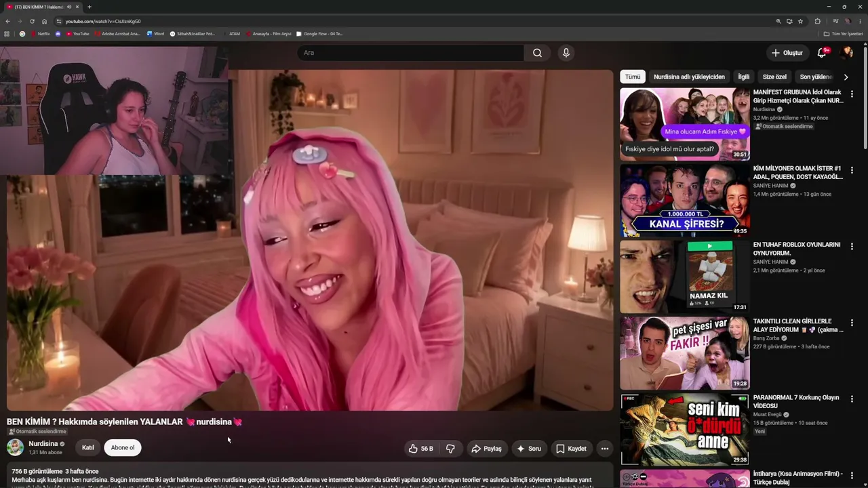Like the video with thumbs up
Image resolution: width=868 pixels, height=488 pixels.
point(420,449)
